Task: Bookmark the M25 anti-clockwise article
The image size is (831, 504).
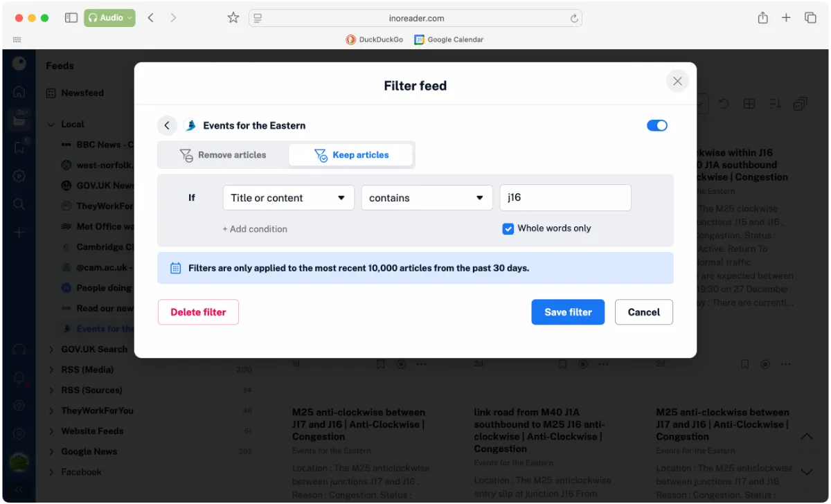Action: [380, 363]
